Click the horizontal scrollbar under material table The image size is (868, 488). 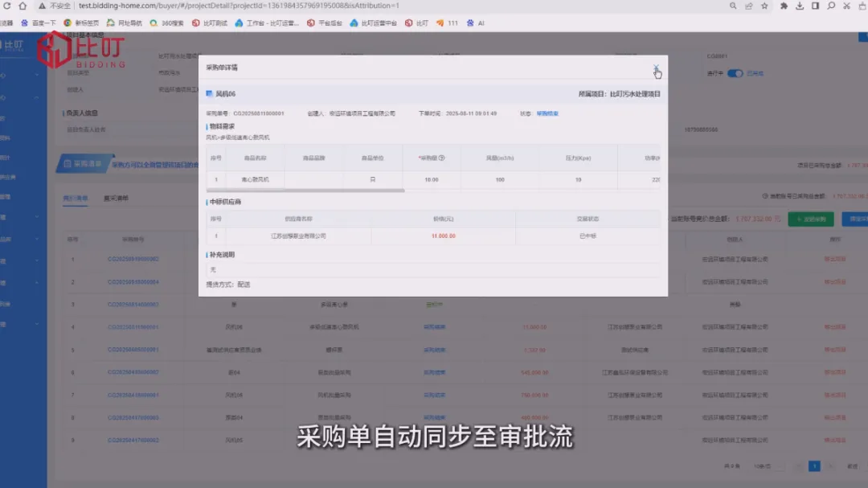pyautogui.click(x=305, y=191)
